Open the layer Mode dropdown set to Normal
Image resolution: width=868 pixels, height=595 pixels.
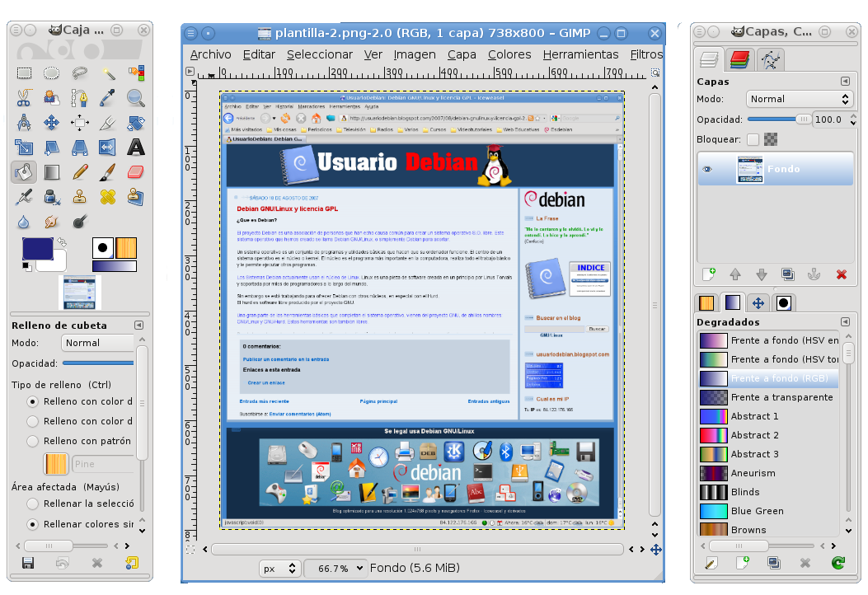pos(800,99)
